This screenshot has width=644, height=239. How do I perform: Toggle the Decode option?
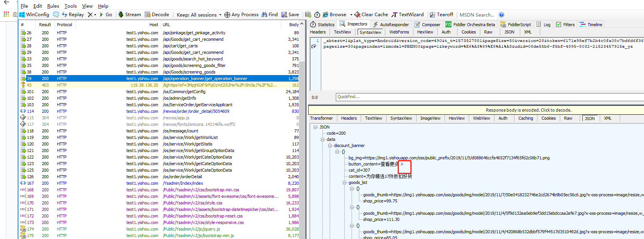click(x=157, y=15)
